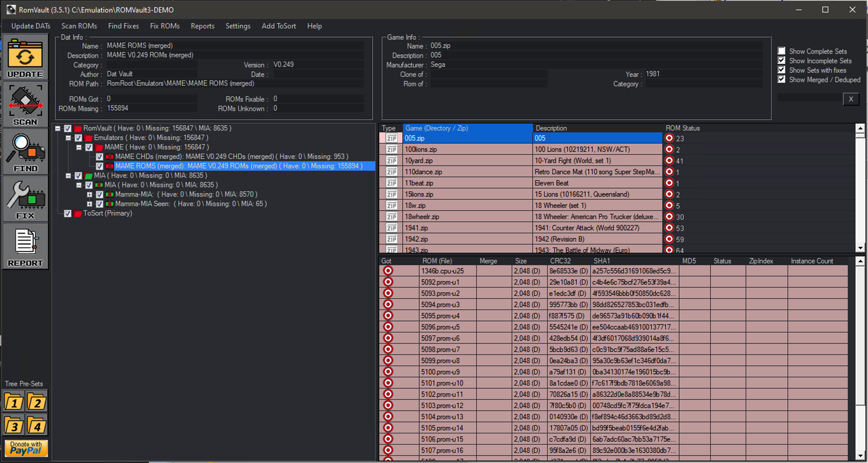Collapse the Emulators tree node
Image resolution: width=868 pixels, height=463 pixels.
(68, 138)
